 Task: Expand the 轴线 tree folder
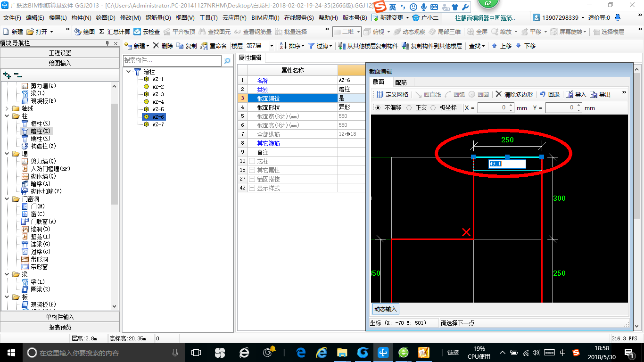coord(7,108)
